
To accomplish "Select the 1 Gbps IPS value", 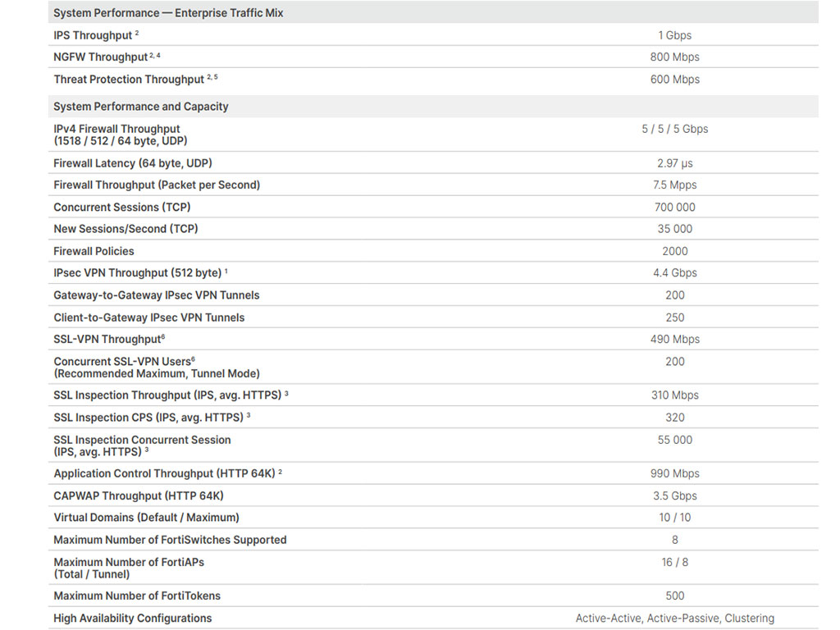I will 674,35.
